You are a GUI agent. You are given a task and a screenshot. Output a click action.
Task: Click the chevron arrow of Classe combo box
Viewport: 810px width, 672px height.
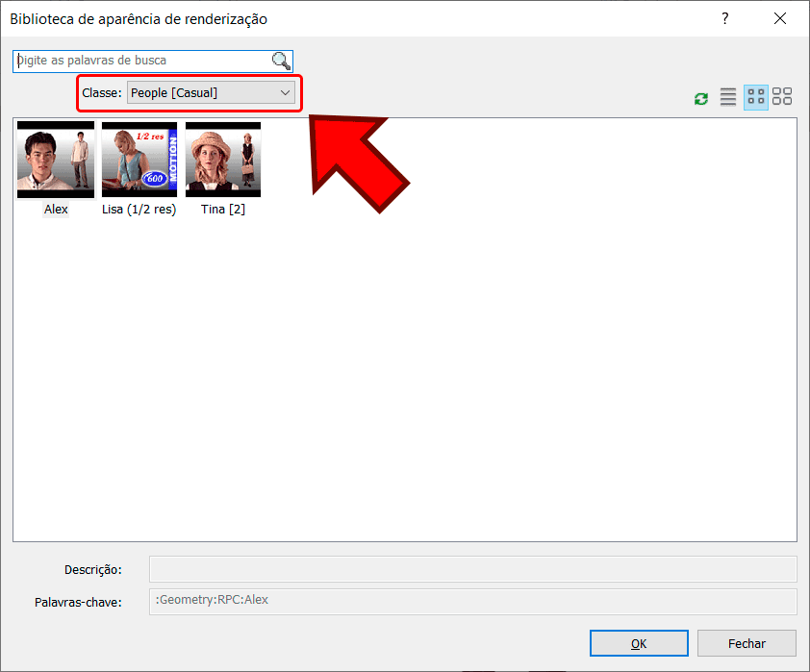[284, 93]
